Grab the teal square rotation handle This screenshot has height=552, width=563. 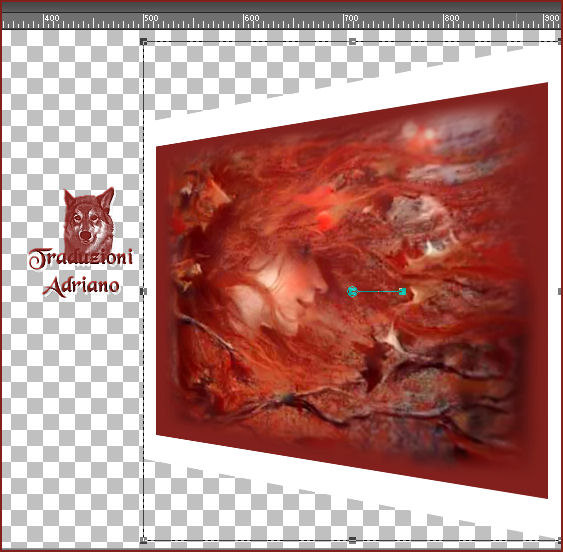click(x=403, y=292)
